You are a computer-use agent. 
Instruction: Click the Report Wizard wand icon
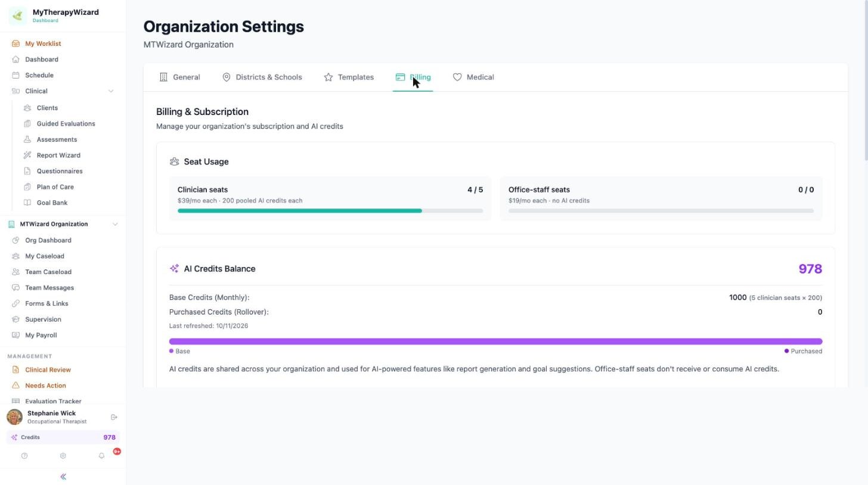27,156
